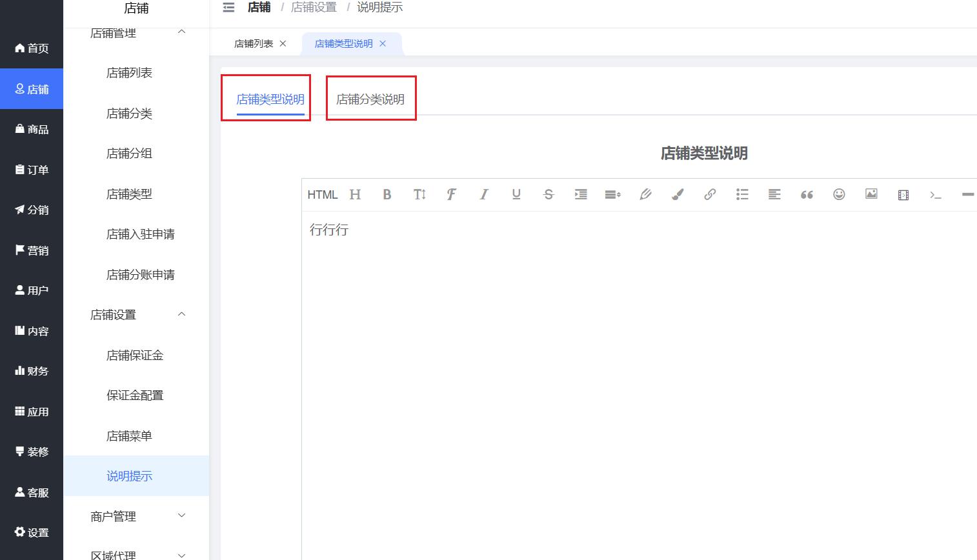Apply strikethrough from the editor toolbar
977x560 pixels.
coord(549,194)
